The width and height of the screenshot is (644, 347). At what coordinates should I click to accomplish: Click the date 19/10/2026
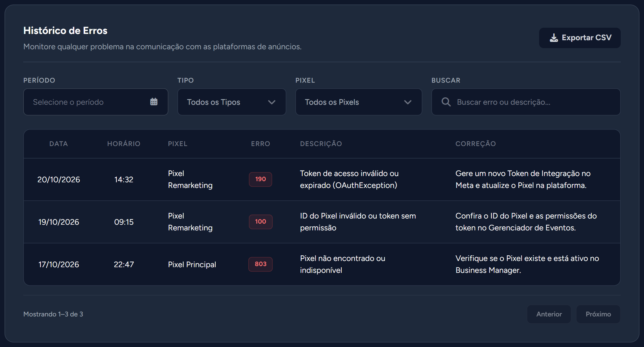tap(59, 222)
